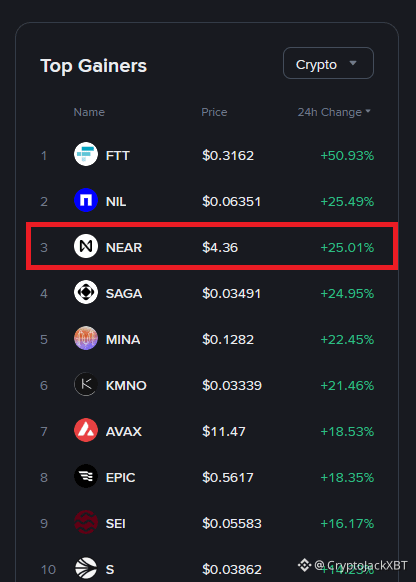Click the MINA price $0.1282

pos(228,340)
